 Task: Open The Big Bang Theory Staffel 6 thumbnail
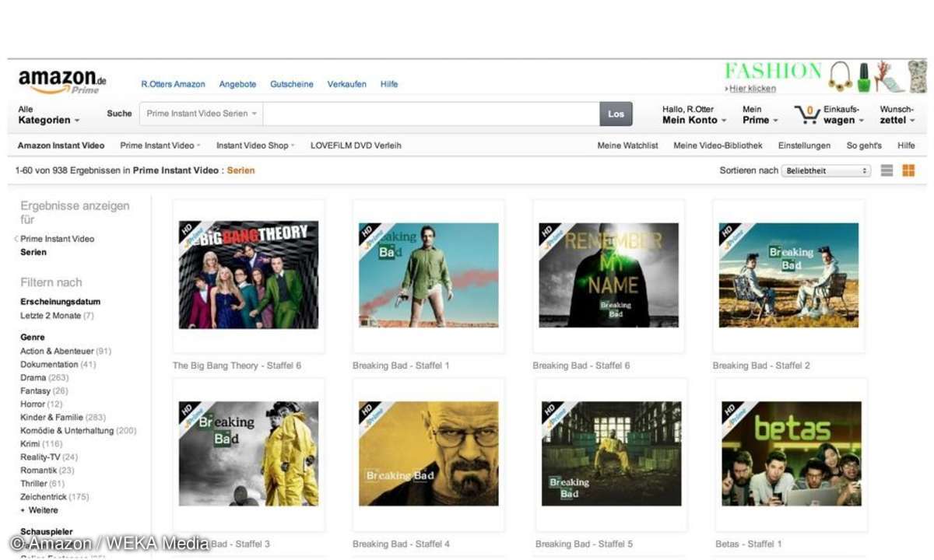(x=248, y=275)
